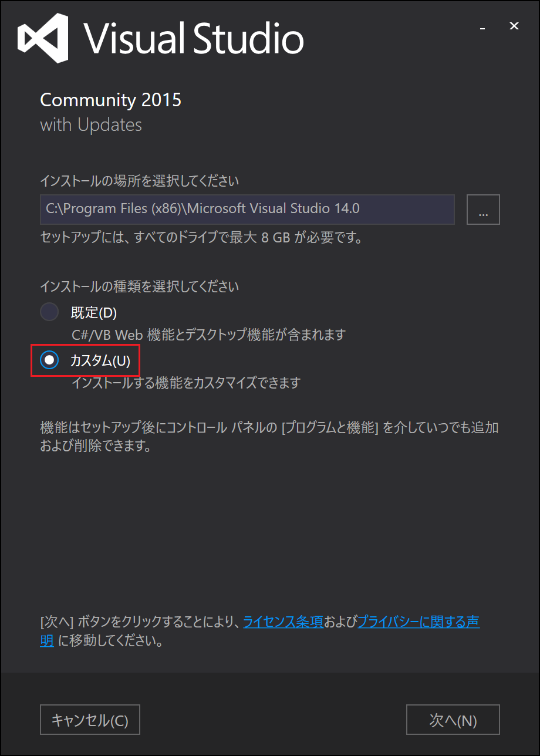Click the 8 GB disk requirement note
Screen dimensions: 540x756
click(x=200, y=238)
